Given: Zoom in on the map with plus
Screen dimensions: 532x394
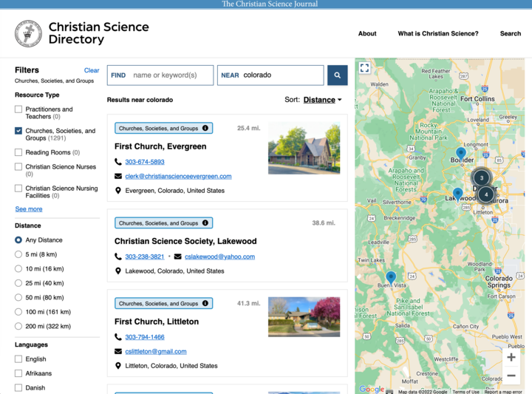Looking at the screenshot, I should pos(511,357).
